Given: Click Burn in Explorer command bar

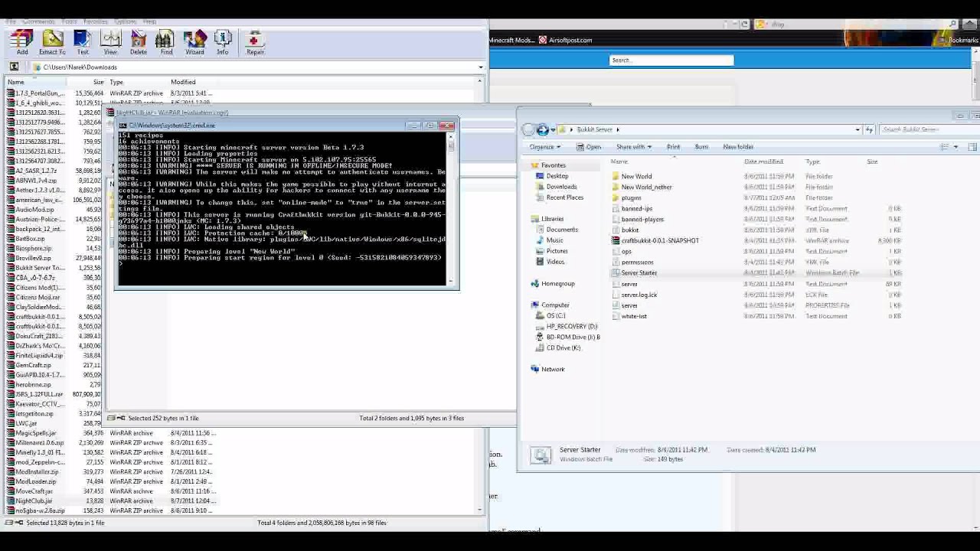Looking at the screenshot, I should (701, 147).
